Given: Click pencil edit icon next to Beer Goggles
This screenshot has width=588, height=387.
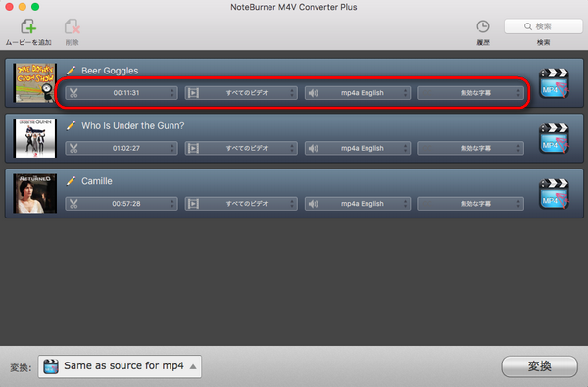Looking at the screenshot, I should pyautogui.click(x=71, y=71).
